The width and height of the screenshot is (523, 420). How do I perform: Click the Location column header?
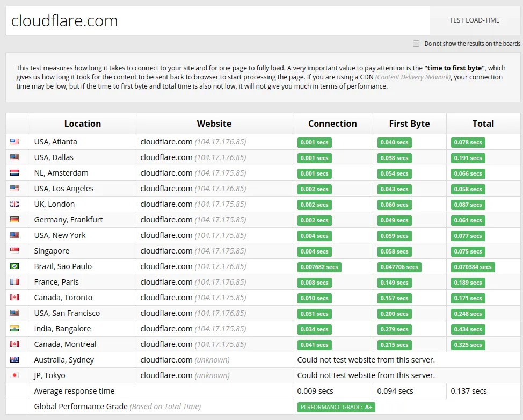[83, 124]
